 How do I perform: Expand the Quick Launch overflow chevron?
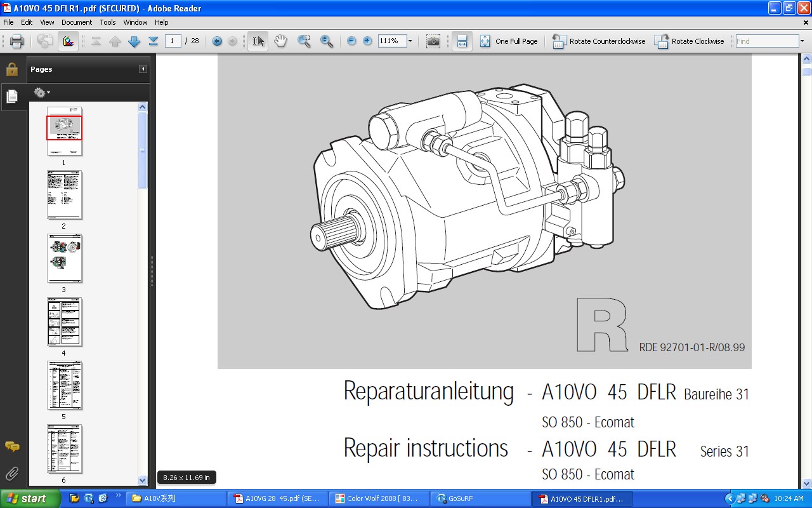click(x=118, y=495)
